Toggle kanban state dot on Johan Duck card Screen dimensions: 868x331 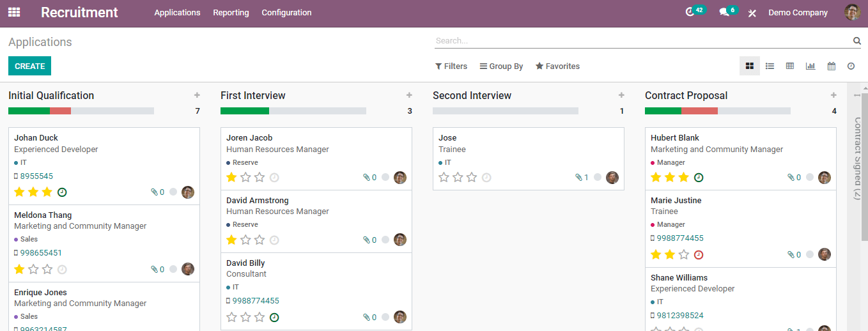(173, 192)
